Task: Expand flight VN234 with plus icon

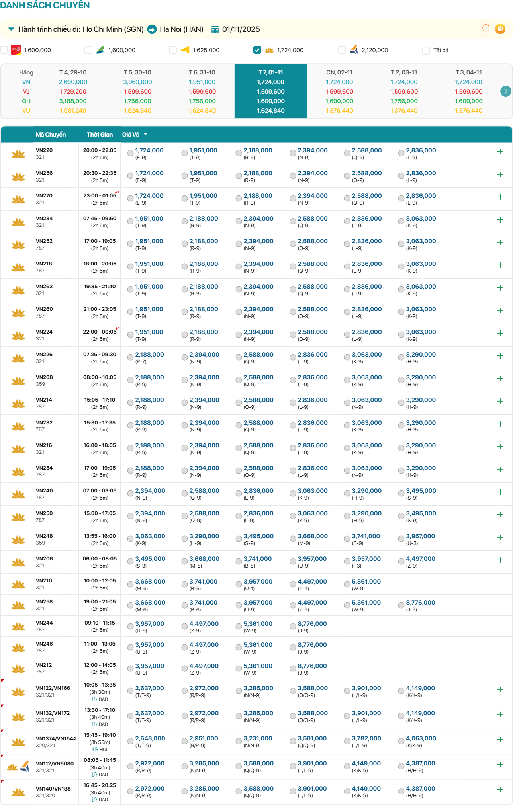Action: point(500,220)
